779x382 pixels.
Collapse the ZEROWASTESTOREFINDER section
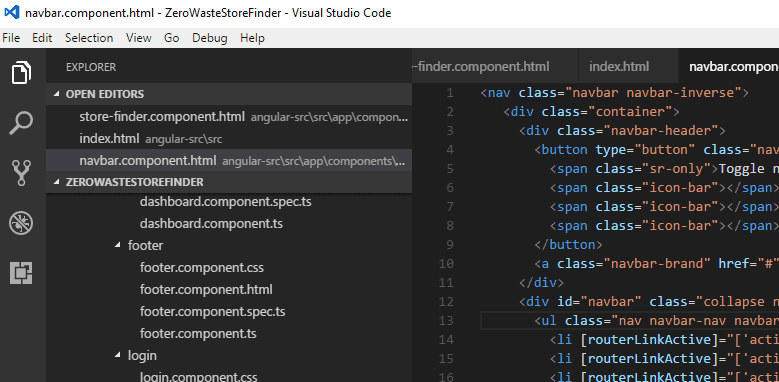tap(229, 182)
